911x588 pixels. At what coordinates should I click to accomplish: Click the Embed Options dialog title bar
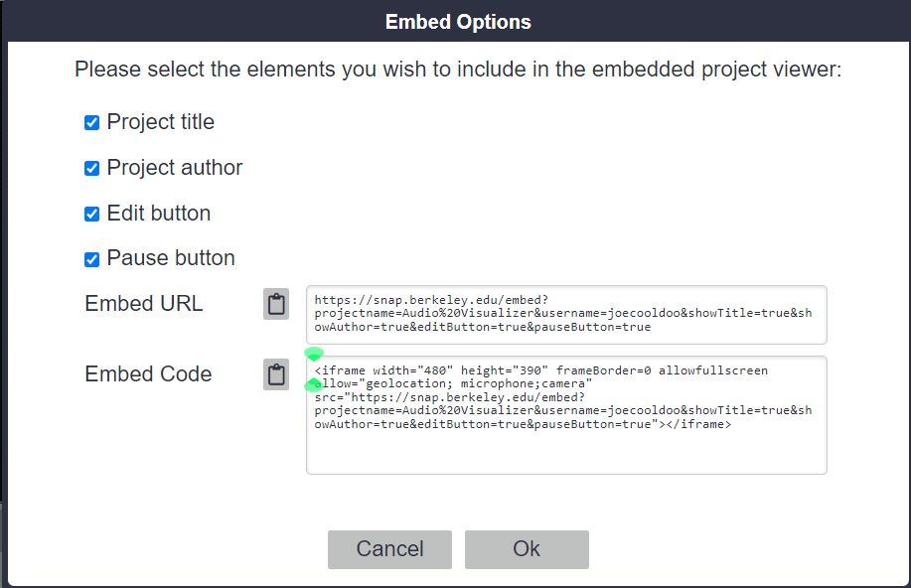[457, 22]
